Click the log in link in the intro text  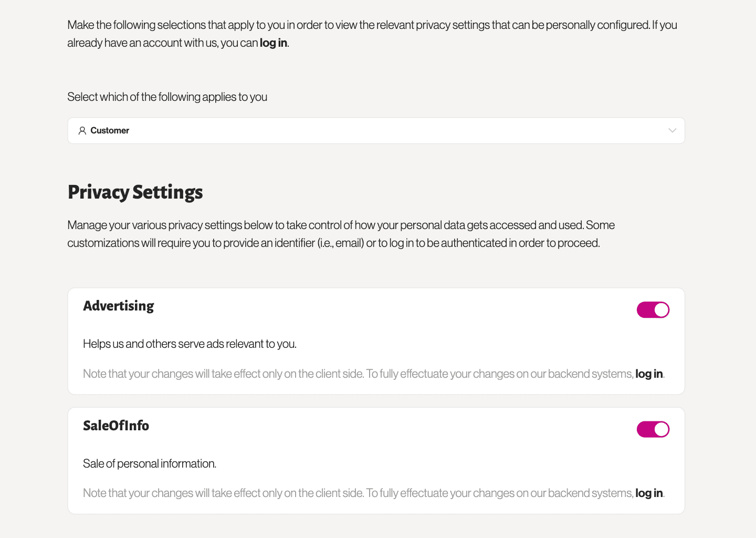pyautogui.click(x=273, y=43)
